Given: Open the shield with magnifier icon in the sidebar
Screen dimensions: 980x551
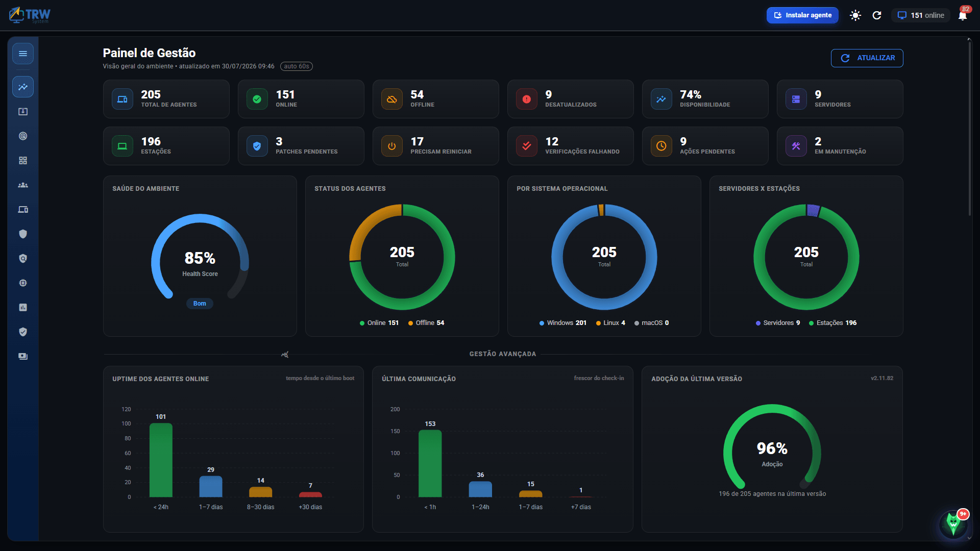Looking at the screenshot, I should point(23,258).
